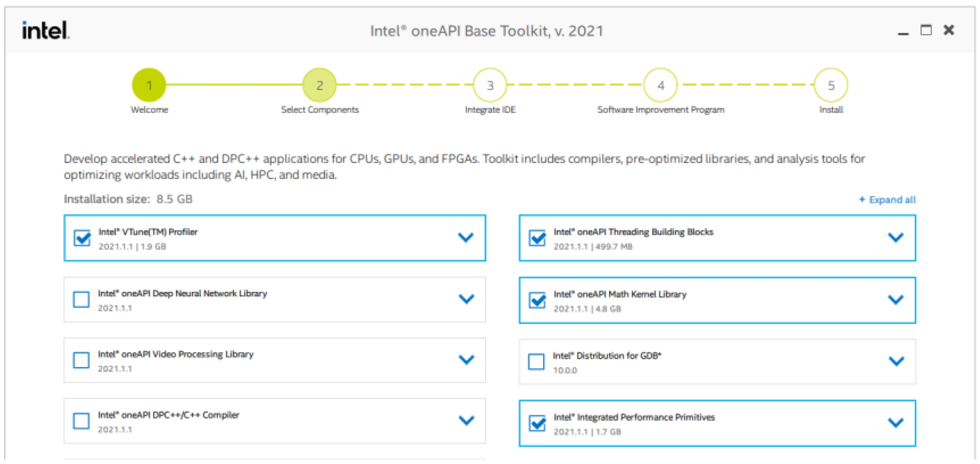Uncheck Intel VTune Profiler checkbox
Screen dimensions: 980x464
pos(82,238)
